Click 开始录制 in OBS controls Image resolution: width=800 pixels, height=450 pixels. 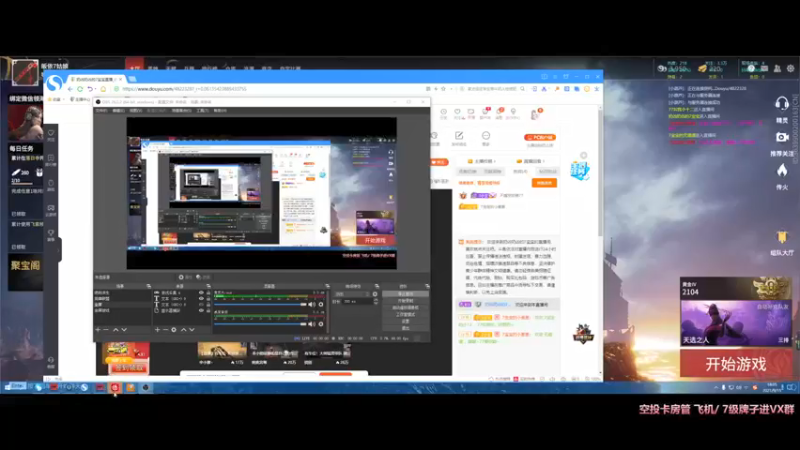(406, 301)
